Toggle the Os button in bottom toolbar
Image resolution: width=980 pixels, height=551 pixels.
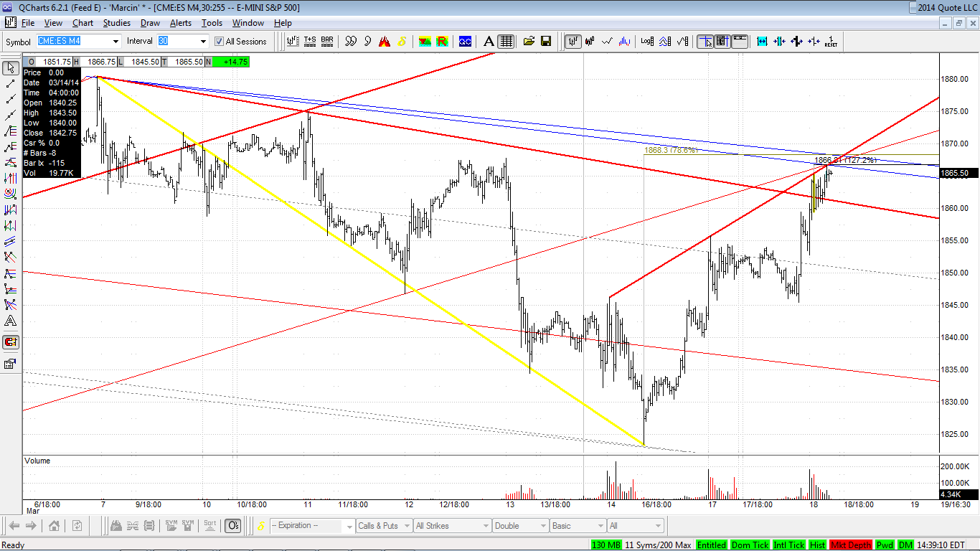(x=233, y=526)
